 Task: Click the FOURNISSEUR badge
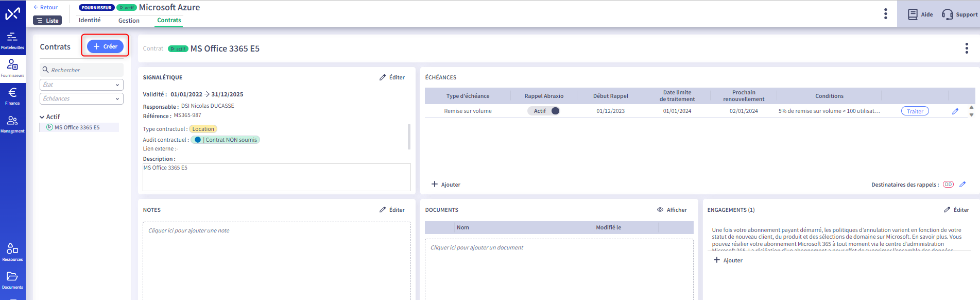tap(97, 8)
